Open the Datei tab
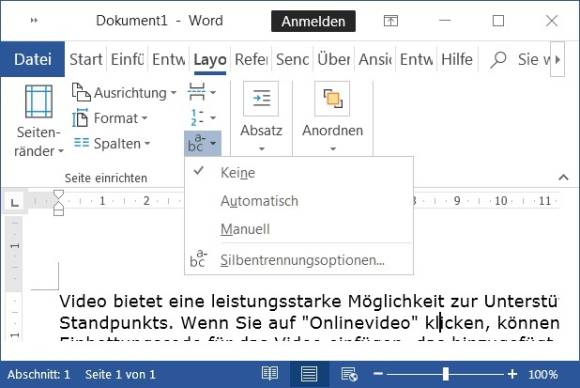Viewport: 580px width, 388px height. 33,59
